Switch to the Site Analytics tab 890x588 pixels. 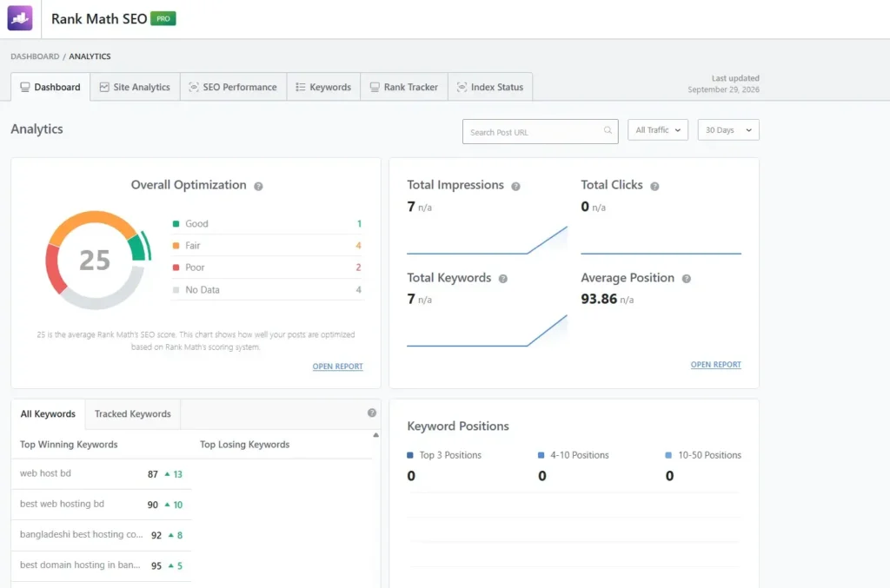pos(135,87)
